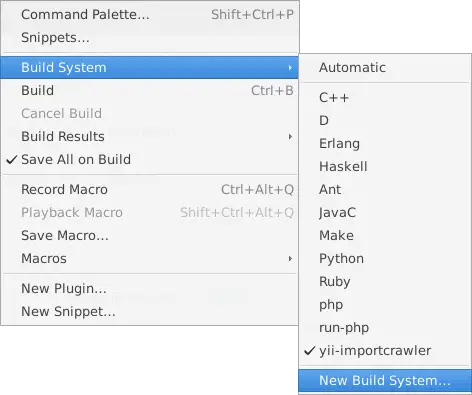Select the C++ build system
This screenshot has width=472, height=395.
(x=385, y=97)
